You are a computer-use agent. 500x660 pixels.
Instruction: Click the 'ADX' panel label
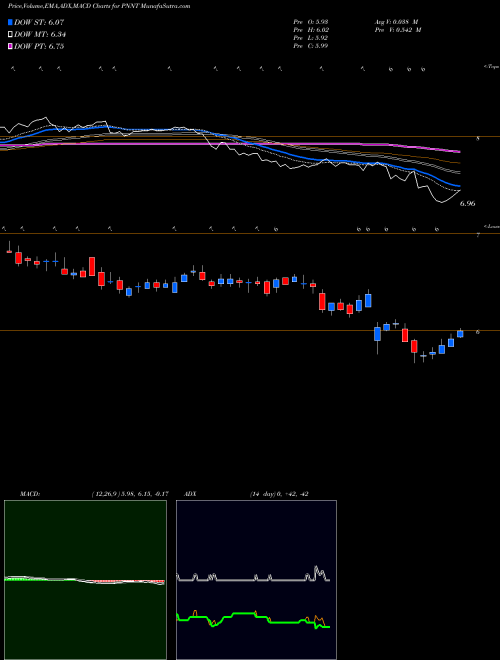[190, 494]
